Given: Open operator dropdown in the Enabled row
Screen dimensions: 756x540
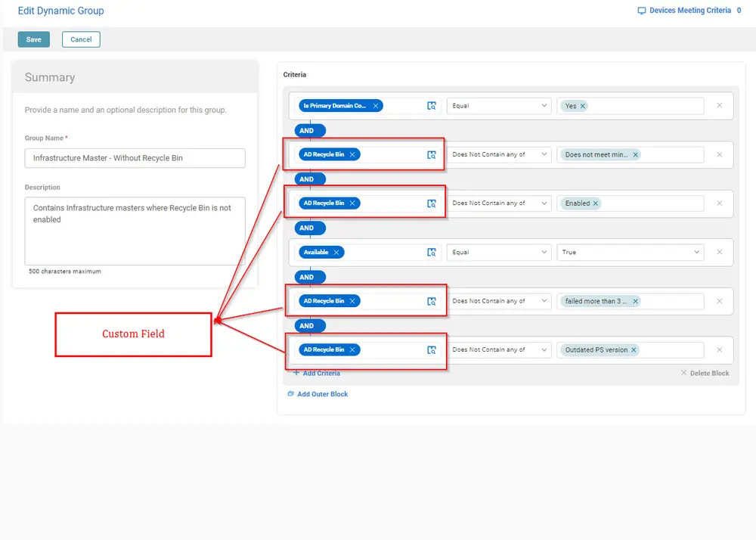Looking at the screenshot, I should pos(499,203).
